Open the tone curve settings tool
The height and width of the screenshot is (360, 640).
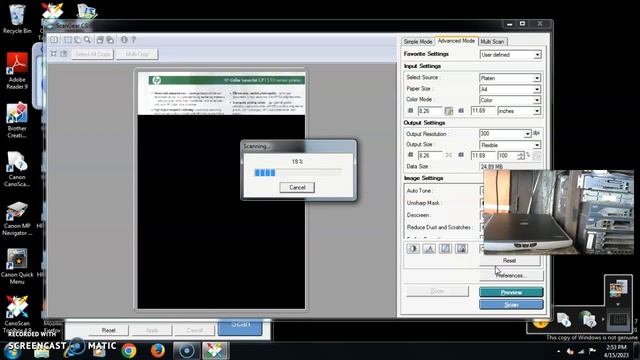point(445,249)
